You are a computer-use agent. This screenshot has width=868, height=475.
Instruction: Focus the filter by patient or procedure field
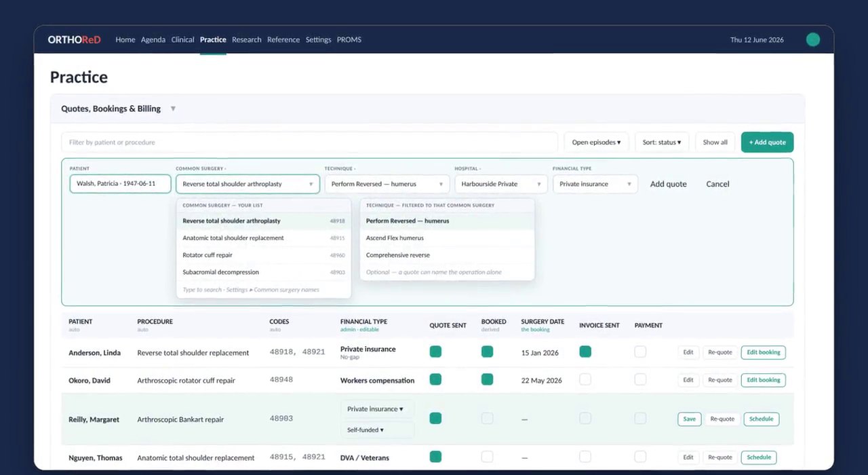coord(309,142)
